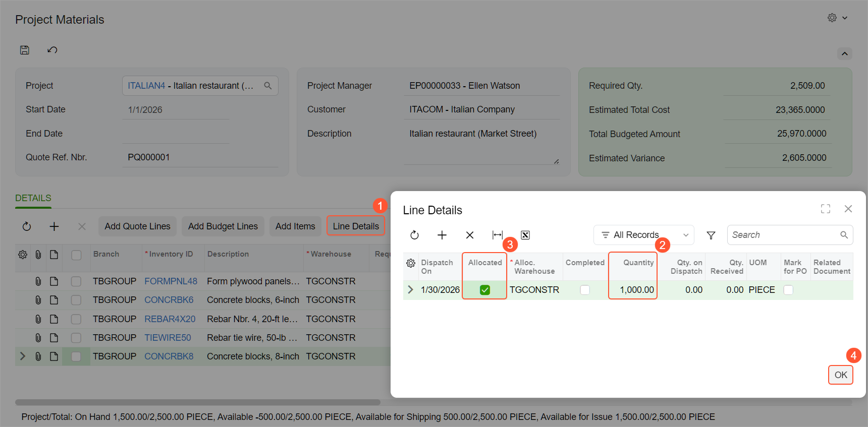Refresh the Details grid
Image resolution: width=868 pixels, height=427 pixels.
tap(27, 226)
